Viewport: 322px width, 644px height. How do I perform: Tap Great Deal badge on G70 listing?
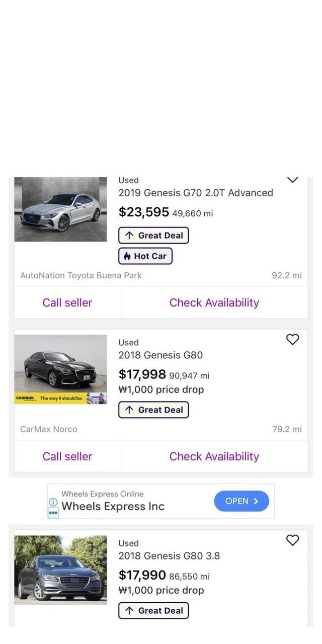pyautogui.click(x=153, y=235)
